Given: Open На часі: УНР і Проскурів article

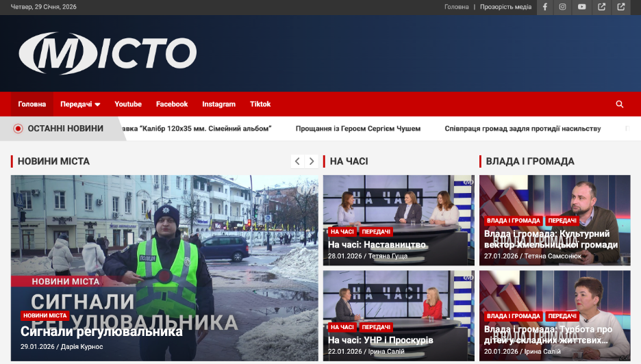Looking at the screenshot, I should [x=380, y=340].
